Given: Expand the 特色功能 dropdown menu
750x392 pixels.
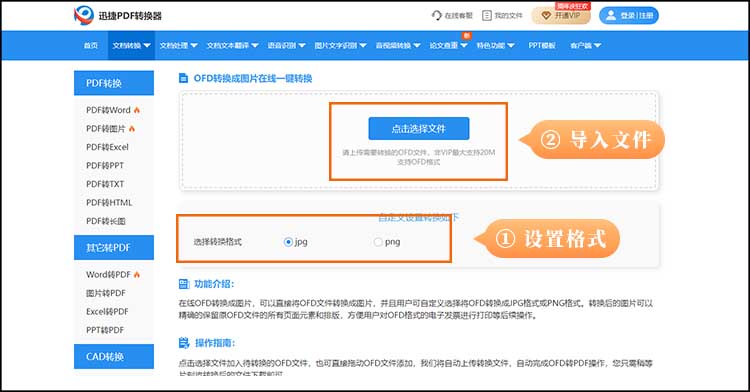Looking at the screenshot, I should point(495,45).
